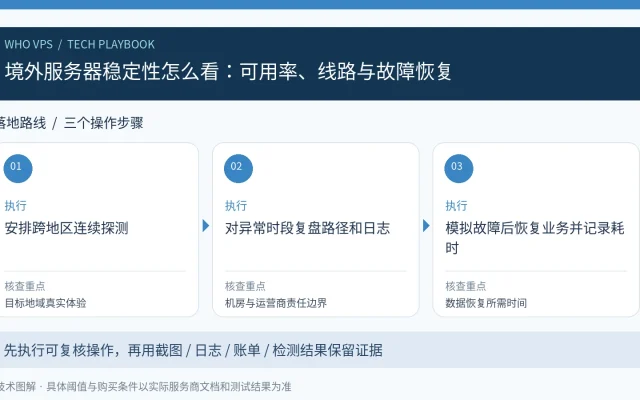Click the arrow between steps 02 and 03
Screen dimensions: 640x400
click(426, 225)
